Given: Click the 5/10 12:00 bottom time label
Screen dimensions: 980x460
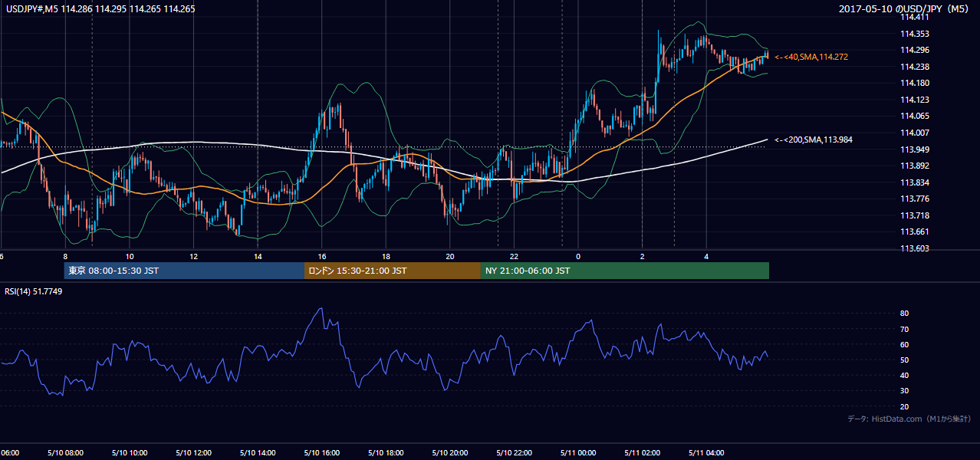Looking at the screenshot, I should coord(193,453).
